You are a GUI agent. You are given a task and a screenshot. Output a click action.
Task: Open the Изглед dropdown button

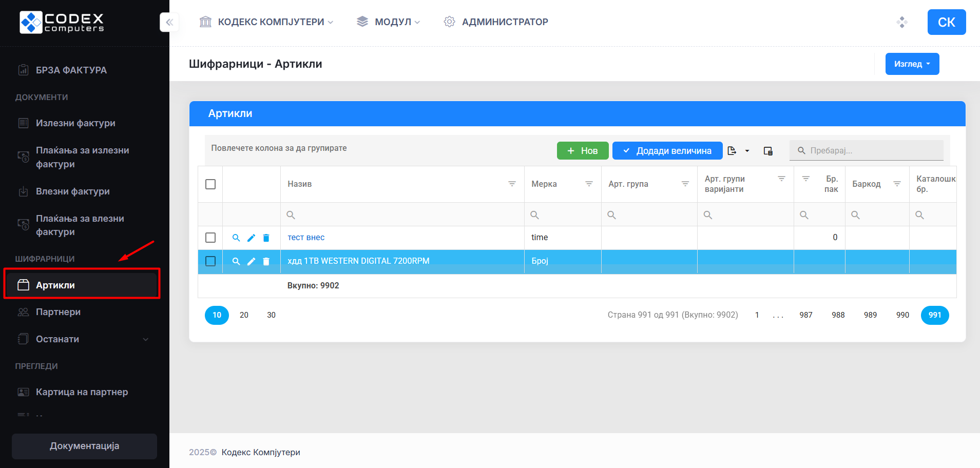[912, 64]
